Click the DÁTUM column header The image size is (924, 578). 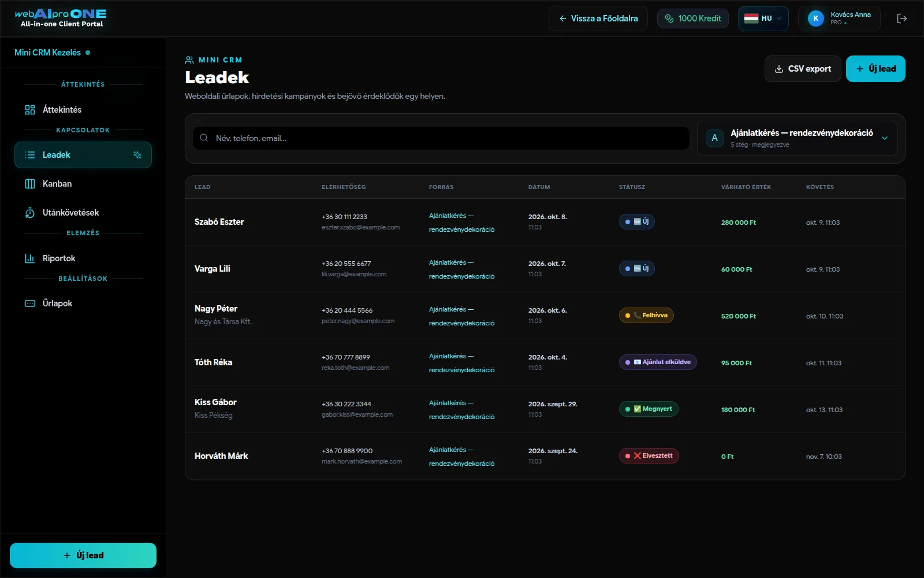tap(539, 187)
